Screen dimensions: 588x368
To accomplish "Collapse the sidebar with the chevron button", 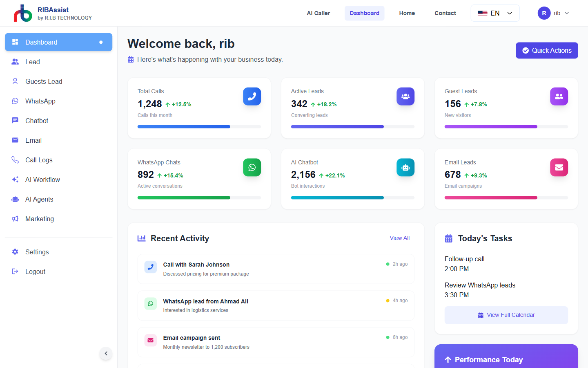I will (106, 353).
